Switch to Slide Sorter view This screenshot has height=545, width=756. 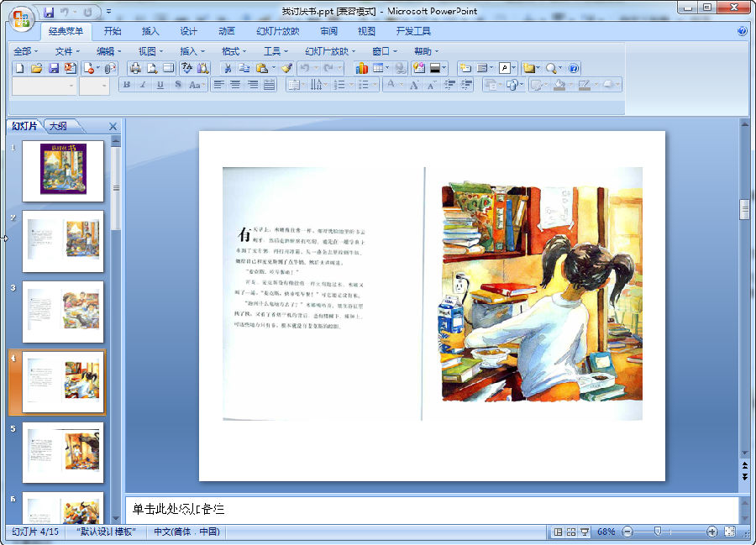point(571,532)
